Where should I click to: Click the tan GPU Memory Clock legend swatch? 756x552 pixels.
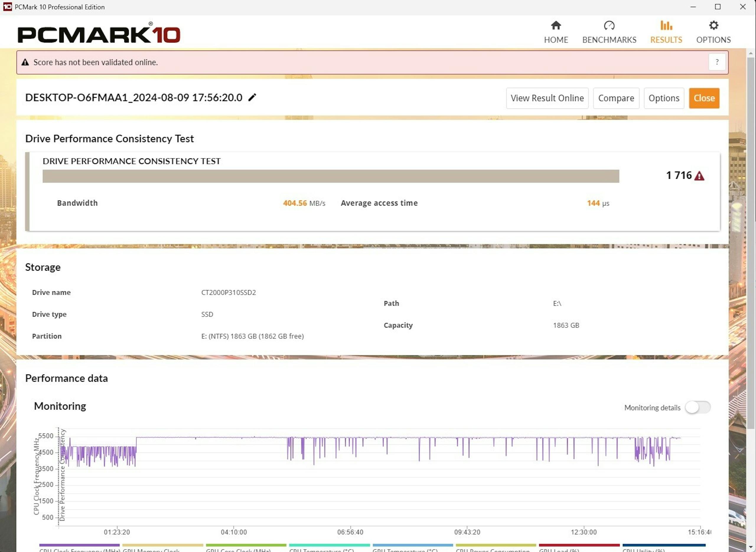[163, 545]
